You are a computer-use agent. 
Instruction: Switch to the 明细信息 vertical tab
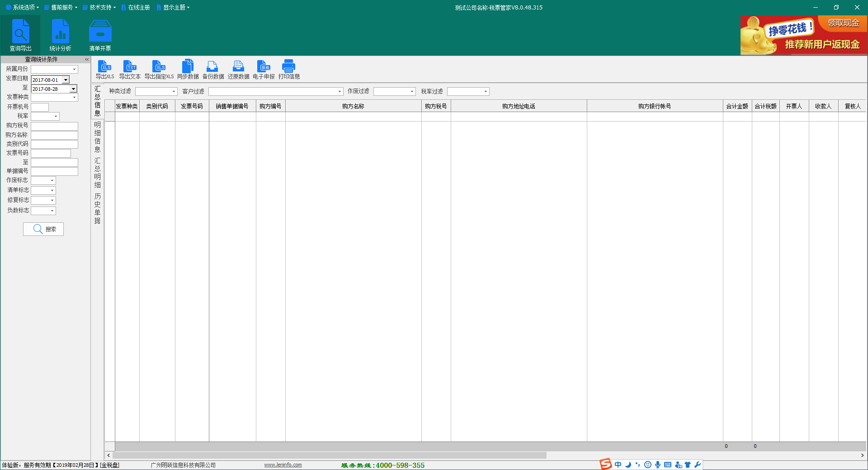(x=97, y=137)
